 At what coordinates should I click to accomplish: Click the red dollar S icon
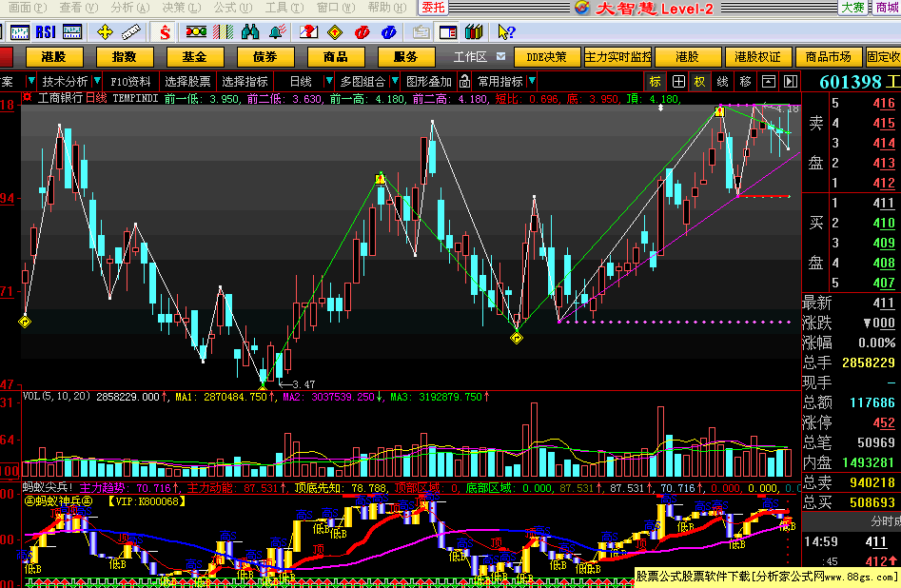click(165, 32)
